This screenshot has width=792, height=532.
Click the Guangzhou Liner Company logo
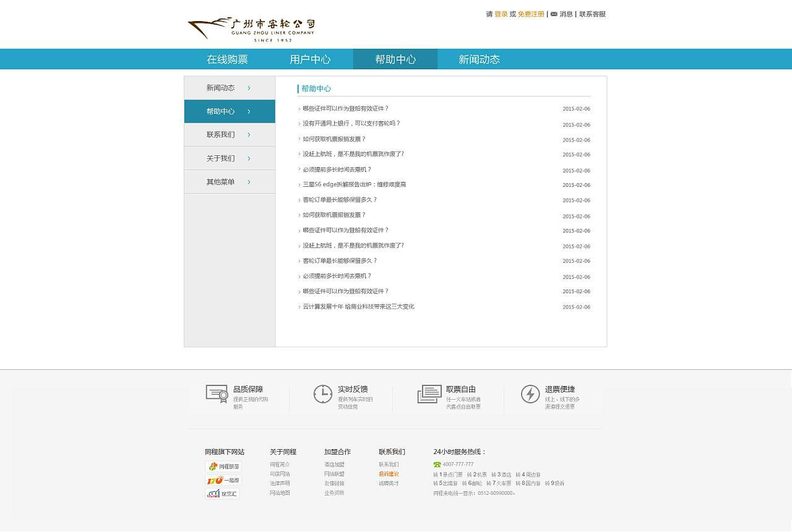251,29
